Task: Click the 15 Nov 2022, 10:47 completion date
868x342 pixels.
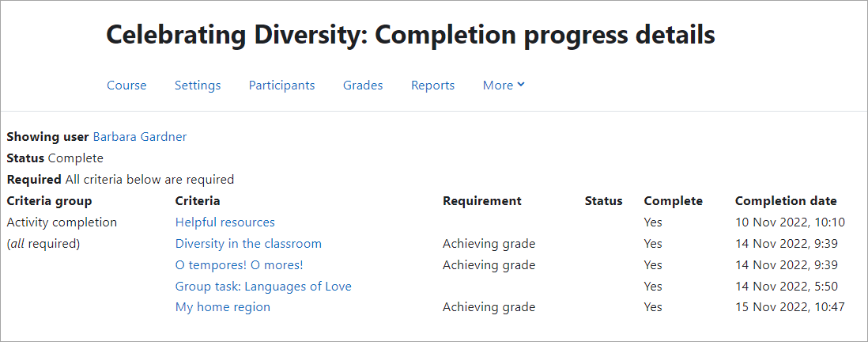Action: tap(790, 307)
